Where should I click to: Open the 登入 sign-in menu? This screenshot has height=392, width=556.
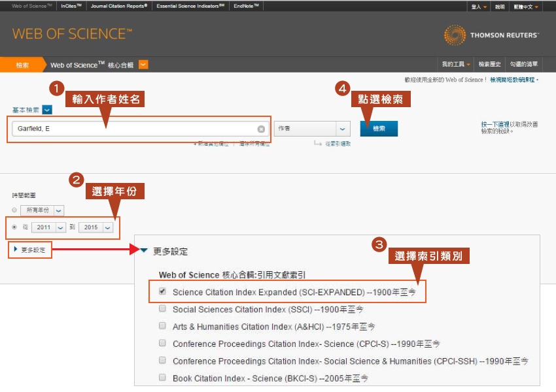(479, 7)
